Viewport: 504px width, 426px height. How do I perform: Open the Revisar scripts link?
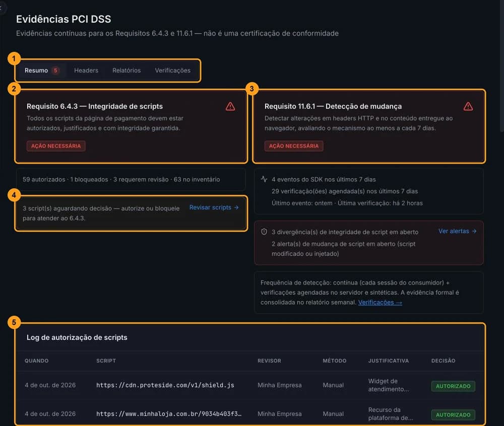click(214, 207)
